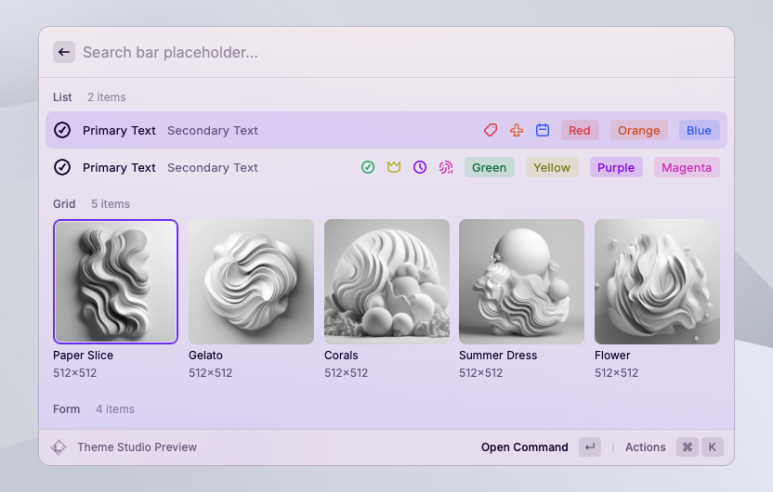The image size is (773, 492).
Task: Click the yellow crown icon
Action: tap(394, 168)
